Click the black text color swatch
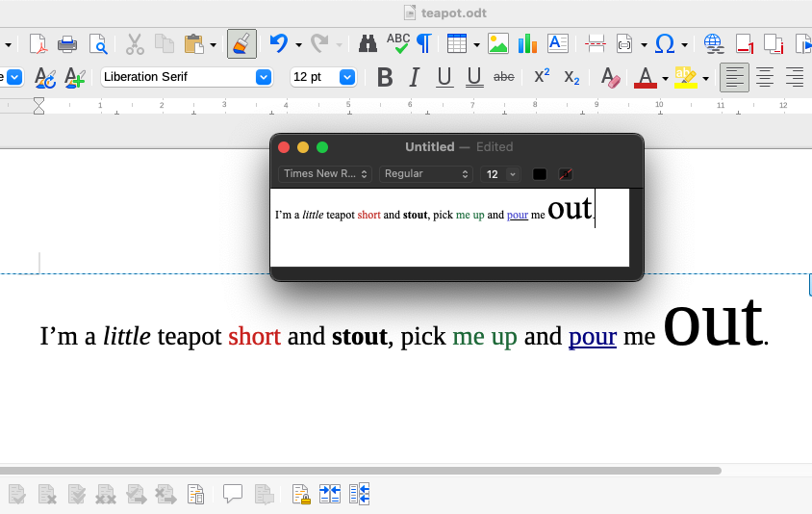812x514 pixels. [x=540, y=174]
